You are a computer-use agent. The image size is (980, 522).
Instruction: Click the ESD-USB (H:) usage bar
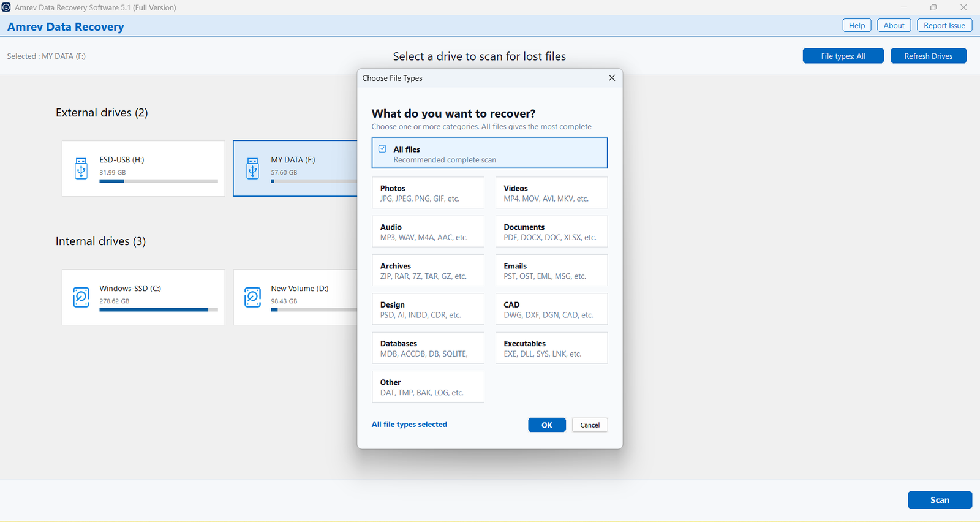coord(159,181)
